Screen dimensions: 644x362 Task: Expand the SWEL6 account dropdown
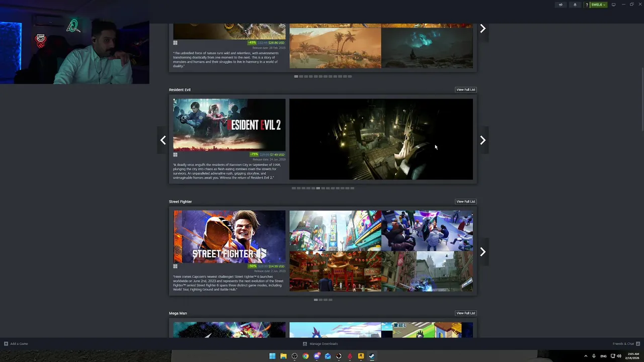(x=598, y=5)
